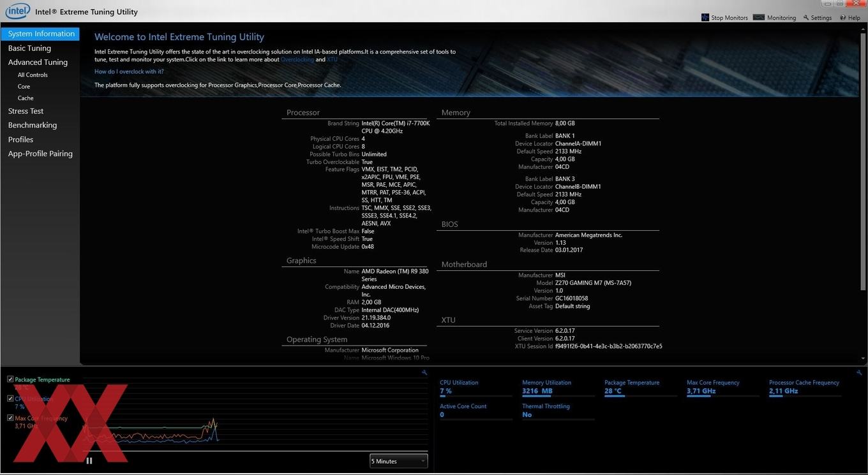Image resolution: width=868 pixels, height=475 pixels.
Task: Click the Memory section heading
Action: click(456, 113)
